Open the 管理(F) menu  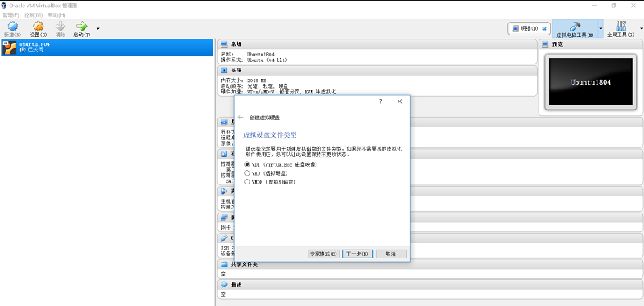point(10,14)
